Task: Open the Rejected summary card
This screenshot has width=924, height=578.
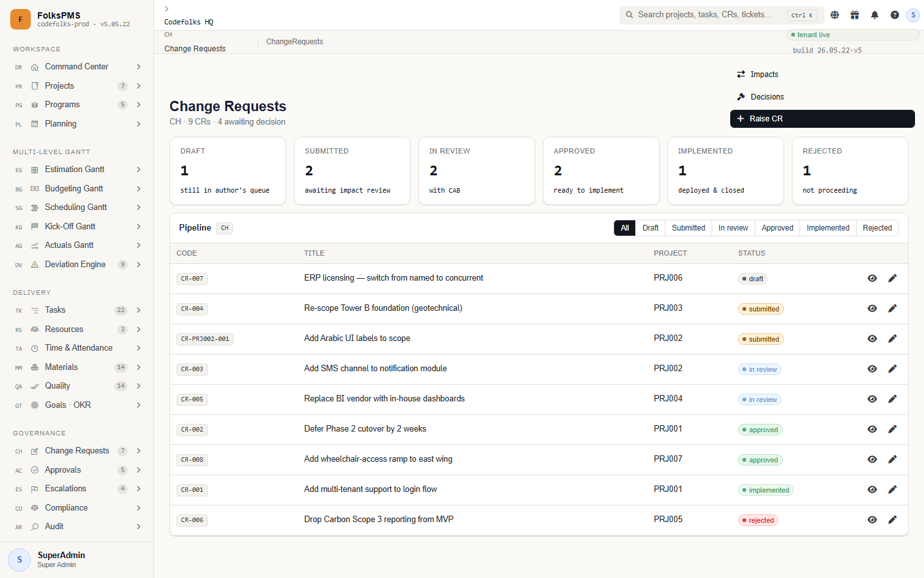Action: (850, 171)
